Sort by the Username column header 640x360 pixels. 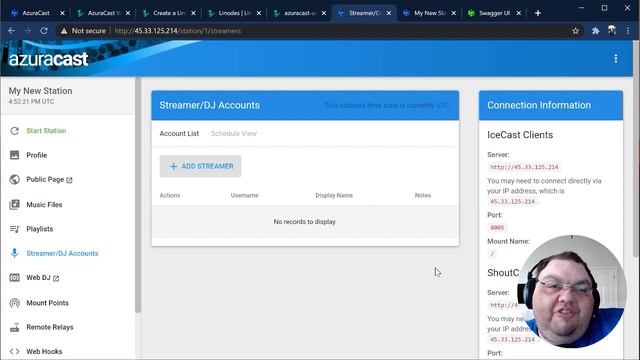[x=244, y=196]
